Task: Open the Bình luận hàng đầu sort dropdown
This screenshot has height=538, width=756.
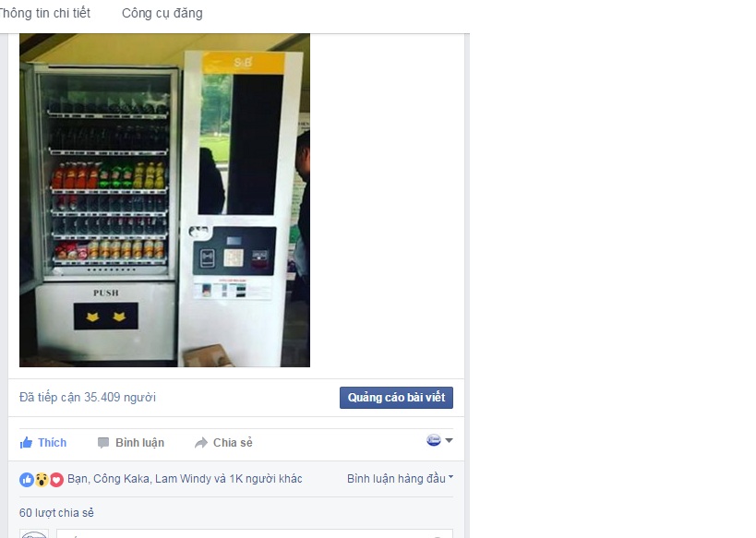Action: coord(401,479)
